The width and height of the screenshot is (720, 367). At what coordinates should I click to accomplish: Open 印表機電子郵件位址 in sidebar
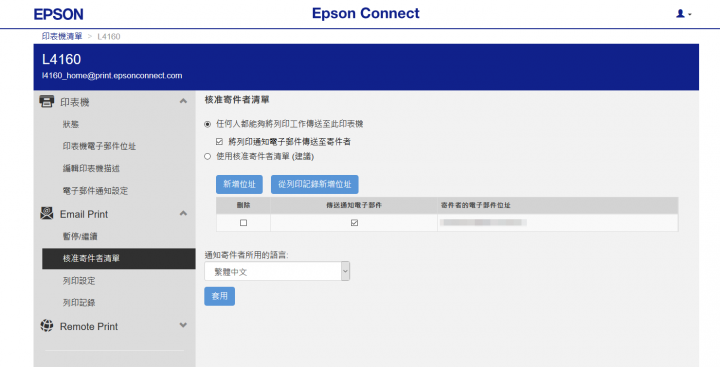click(99, 146)
